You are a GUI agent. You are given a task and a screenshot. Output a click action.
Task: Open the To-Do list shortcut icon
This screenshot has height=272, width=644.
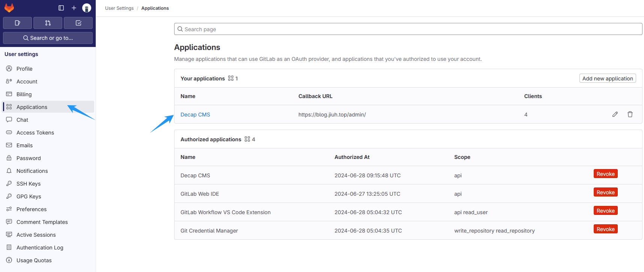point(78,23)
